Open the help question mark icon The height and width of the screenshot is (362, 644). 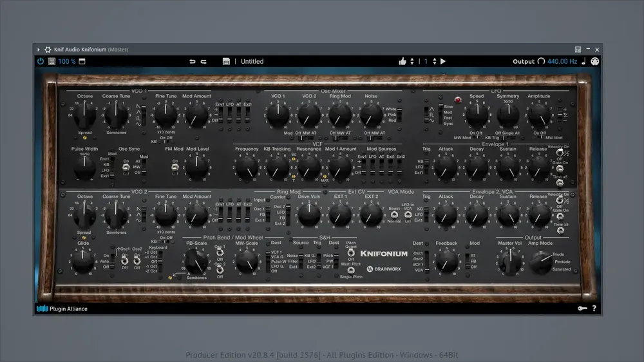(x=594, y=308)
